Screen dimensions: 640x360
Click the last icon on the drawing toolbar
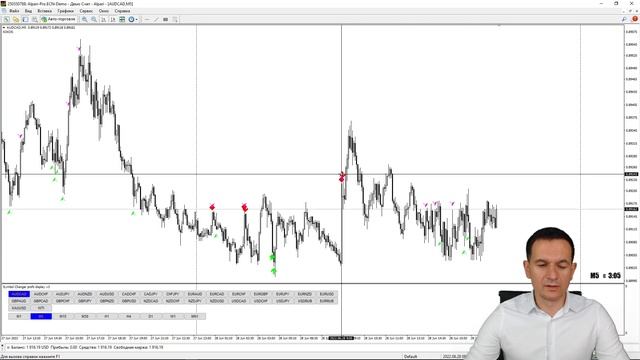(x=175, y=19)
